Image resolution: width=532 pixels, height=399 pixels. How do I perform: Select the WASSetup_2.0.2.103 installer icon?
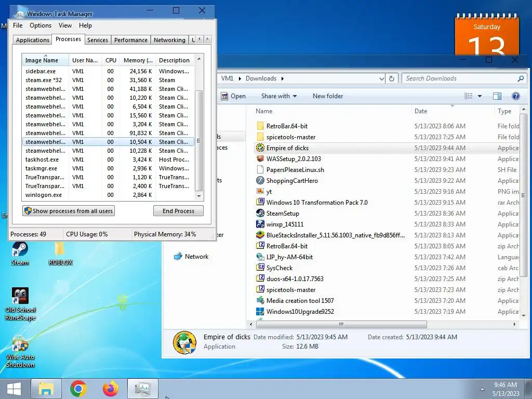pyautogui.click(x=260, y=159)
